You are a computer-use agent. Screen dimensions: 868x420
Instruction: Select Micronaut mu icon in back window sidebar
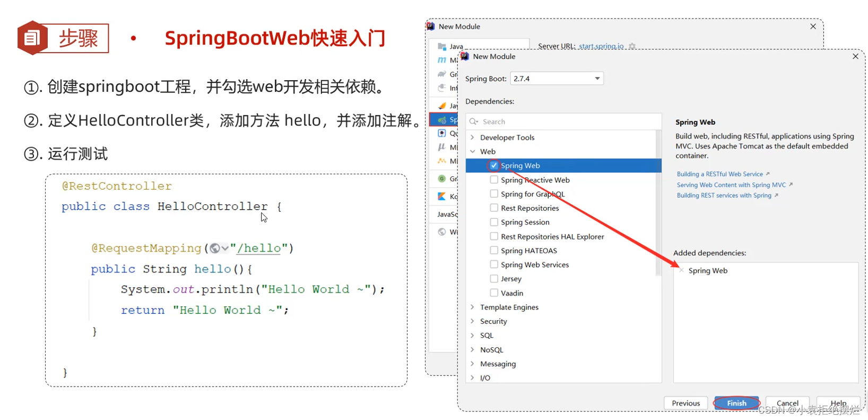click(442, 147)
